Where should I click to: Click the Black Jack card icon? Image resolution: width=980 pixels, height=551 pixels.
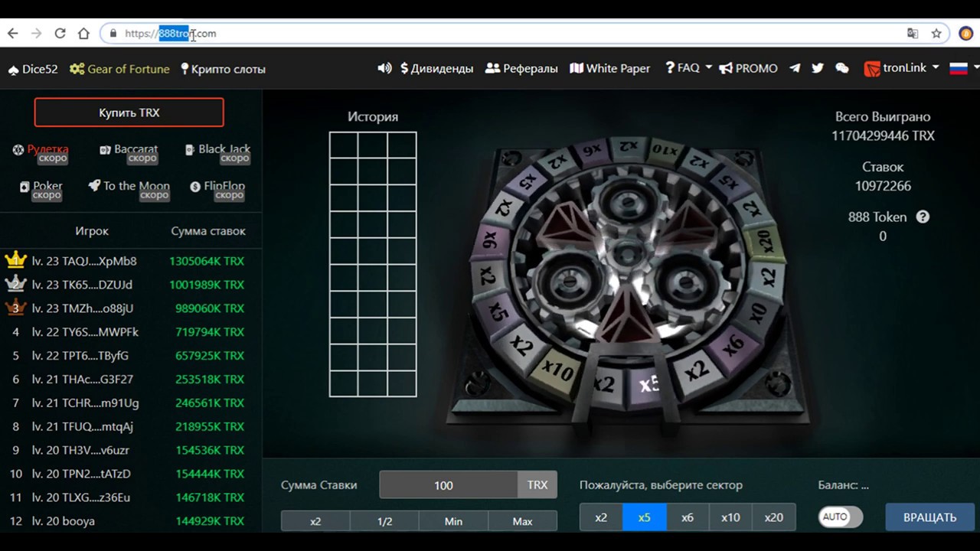click(190, 150)
